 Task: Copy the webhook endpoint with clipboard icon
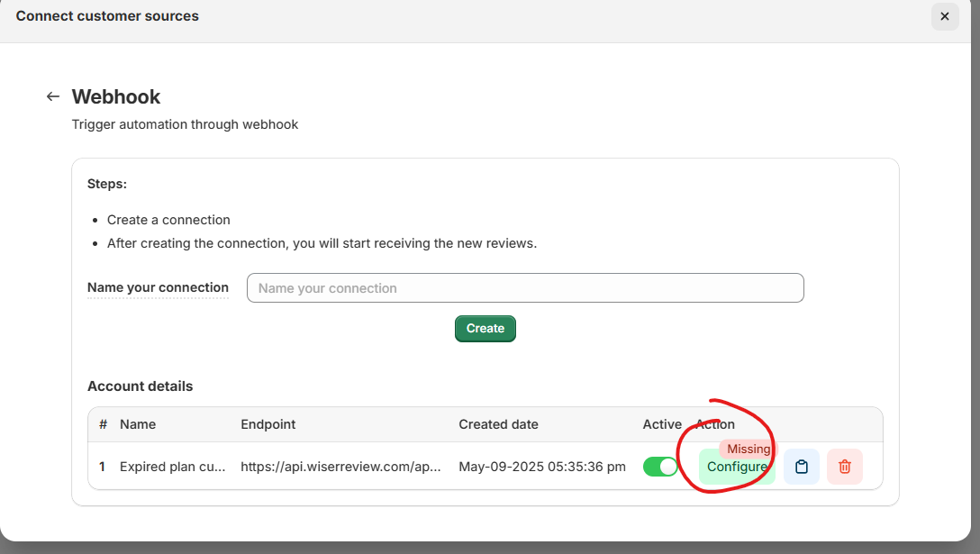pyautogui.click(x=801, y=467)
